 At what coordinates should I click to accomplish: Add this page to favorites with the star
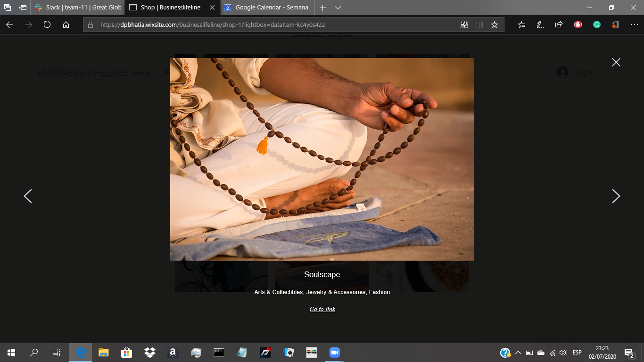tap(494, 25)
